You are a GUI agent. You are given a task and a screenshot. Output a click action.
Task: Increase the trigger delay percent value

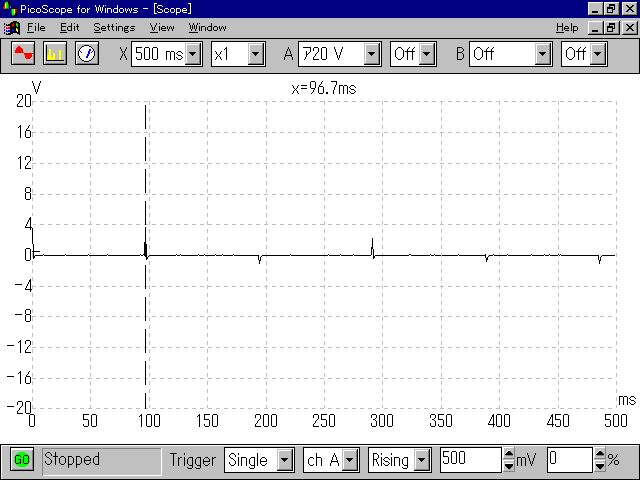click(600, 454)
